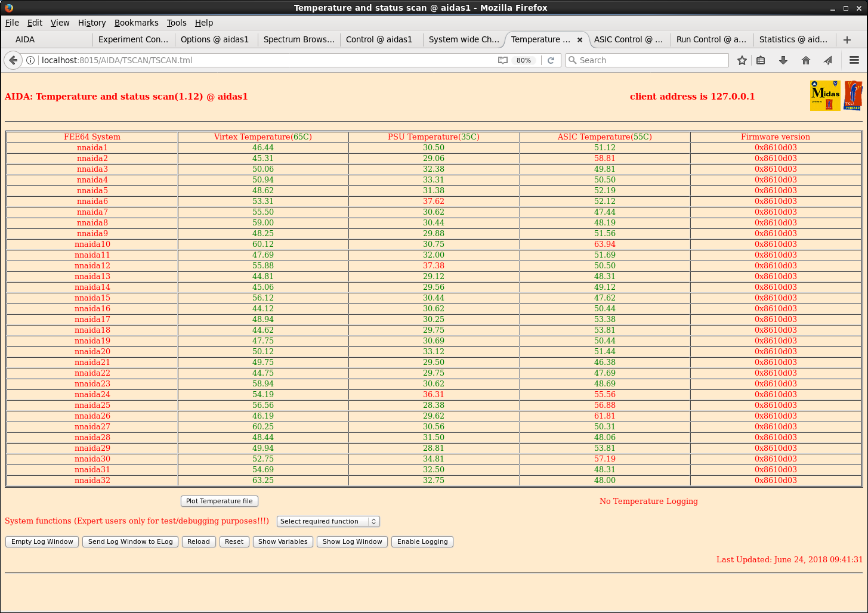The height and width of the screenshot is (613, 868).
Task: Click the PSU temperature value 36.31
Action: pyautogui.click(x=434, y=395)
